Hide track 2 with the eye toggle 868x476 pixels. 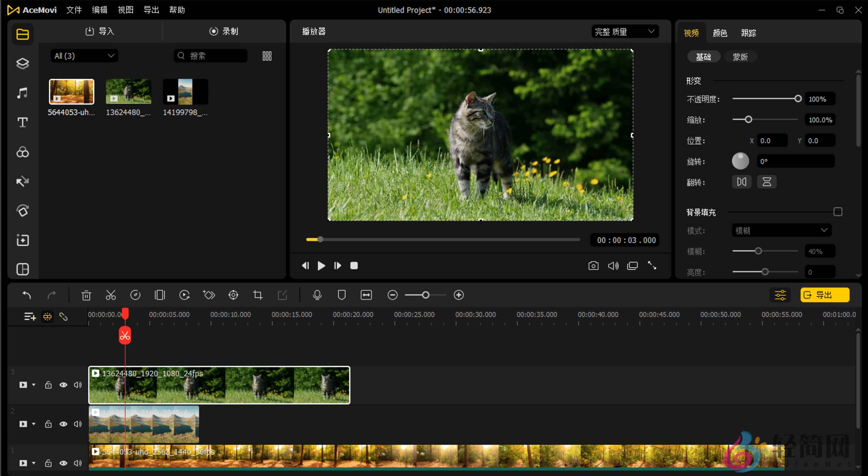tap(63, 424)
